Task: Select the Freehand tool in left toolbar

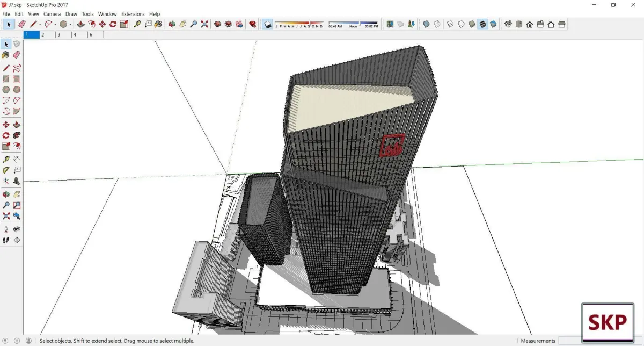Action: [17, 68]
